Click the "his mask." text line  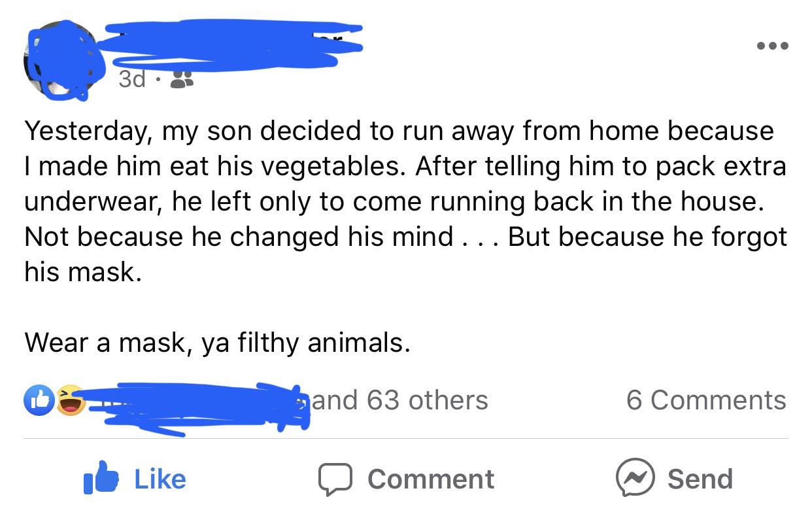pyautogui.click(x=82, y=272)
